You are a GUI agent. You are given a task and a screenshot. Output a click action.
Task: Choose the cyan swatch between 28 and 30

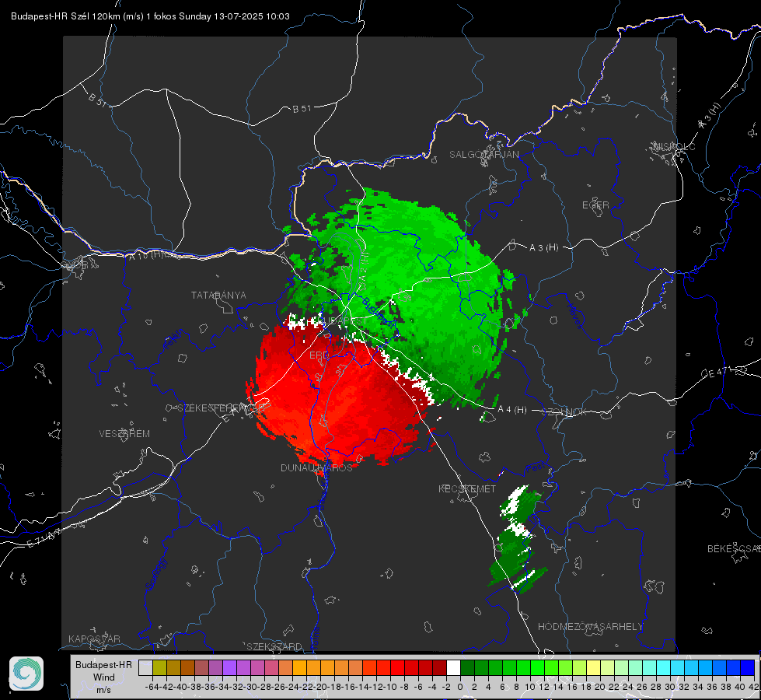pos(663,667)
